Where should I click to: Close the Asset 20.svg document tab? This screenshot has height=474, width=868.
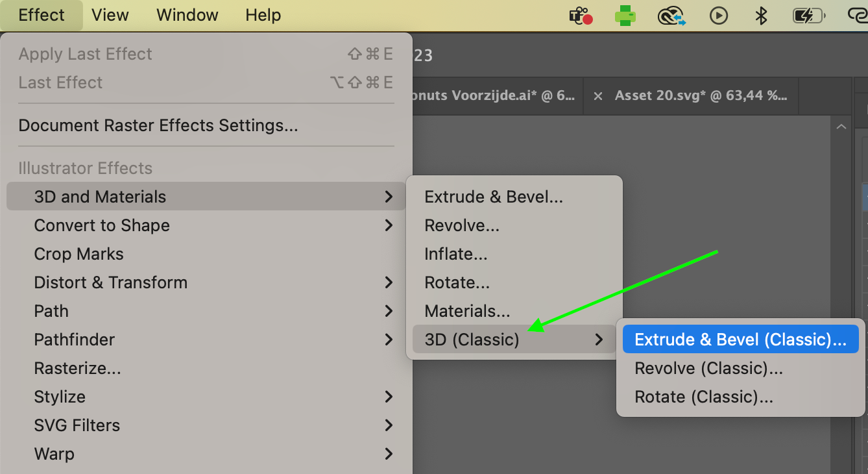click(598, 96)
